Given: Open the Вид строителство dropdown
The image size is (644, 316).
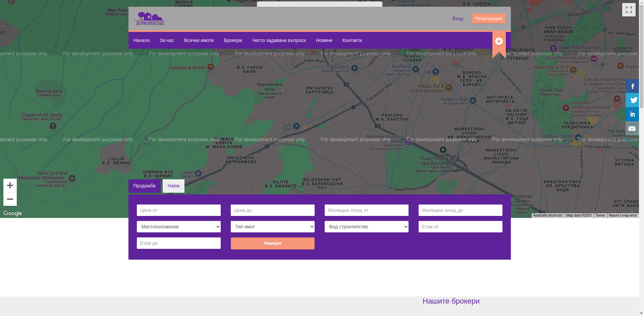Looking at the screenshot, I should [366, 227].
